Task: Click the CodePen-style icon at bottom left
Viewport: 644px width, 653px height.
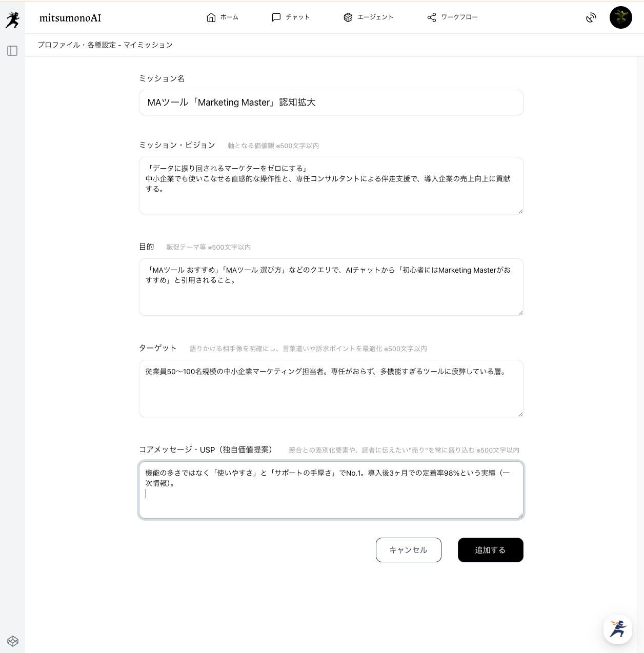Action: pyautogui.click(x=13, y=641)
